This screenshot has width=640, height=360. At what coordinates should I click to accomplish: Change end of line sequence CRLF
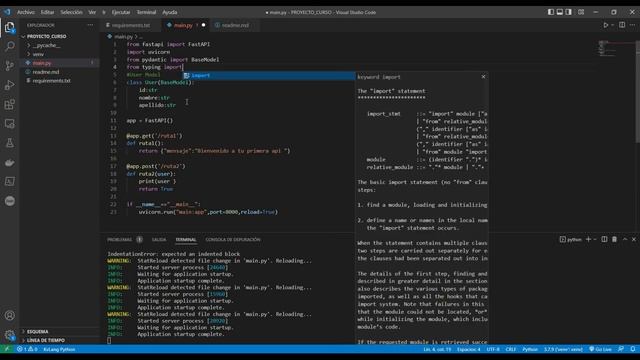point(511,349)
